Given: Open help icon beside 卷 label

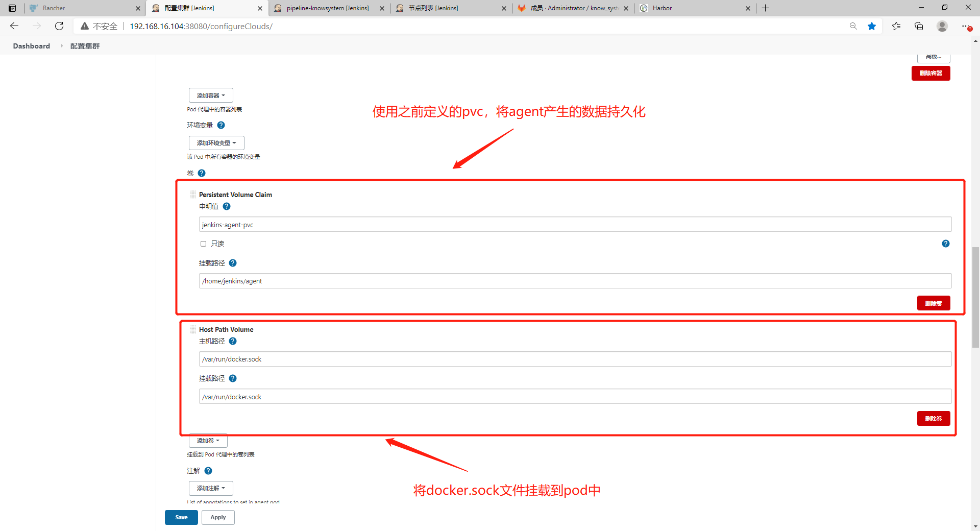Looking at the screenshot, I should click(x=202, y=173).
